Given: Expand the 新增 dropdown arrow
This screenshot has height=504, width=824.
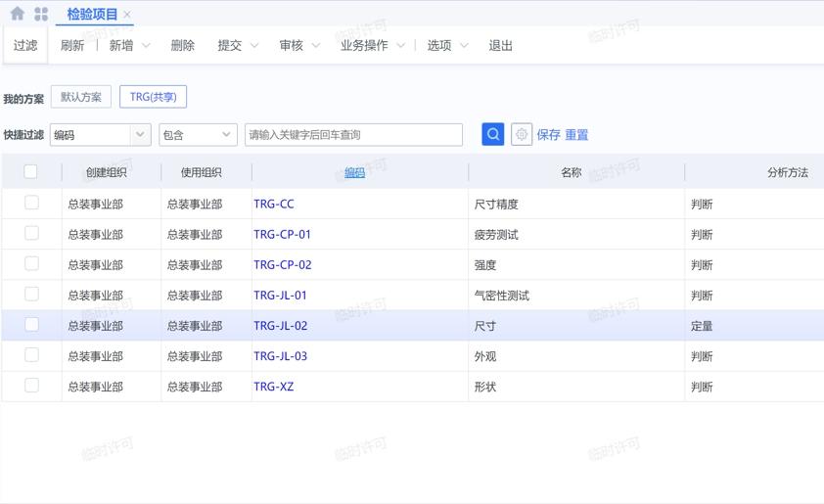Looking at the screenshot, I should pyautogui.click(x=146, y=45).
